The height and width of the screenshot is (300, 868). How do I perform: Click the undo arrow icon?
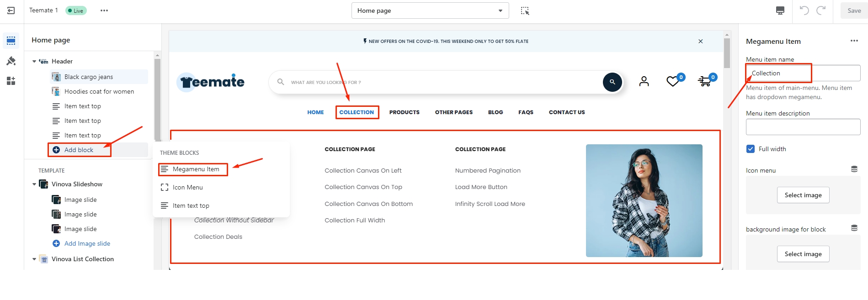point(804,11)
